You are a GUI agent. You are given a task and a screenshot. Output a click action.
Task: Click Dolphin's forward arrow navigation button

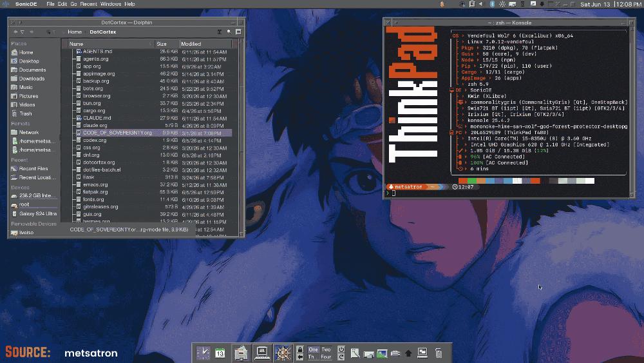click(x=31, y=32)
